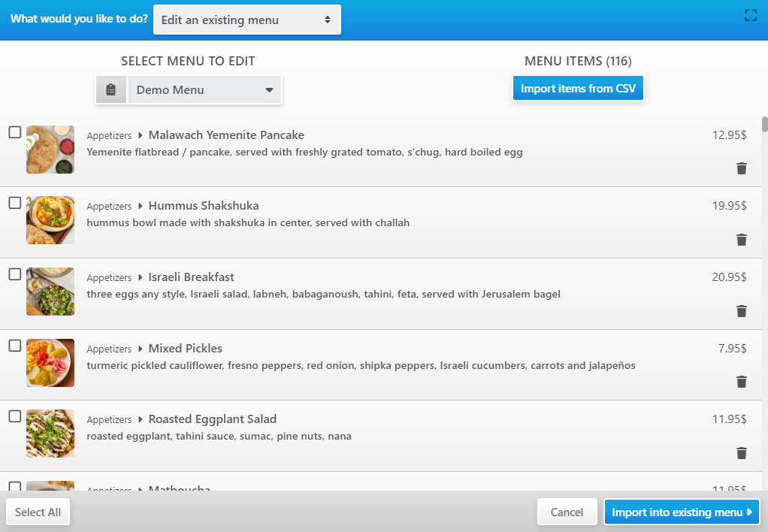Click the Import items from CSV button
Image resolution: width=768 pixels, height=532 pixels.
(578, 89)
